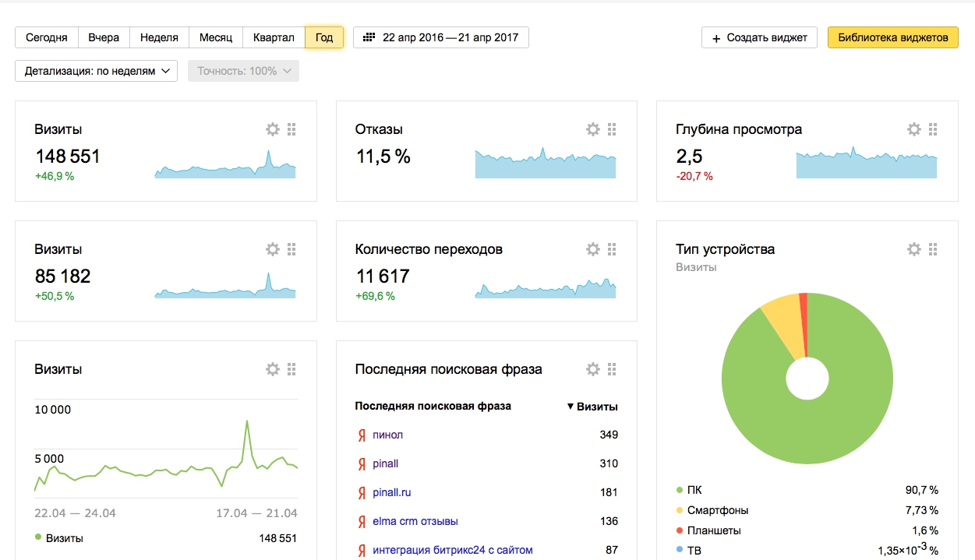975x560 pixels.
Task: Switch to the Неделя period
Action: click(160, 37)
